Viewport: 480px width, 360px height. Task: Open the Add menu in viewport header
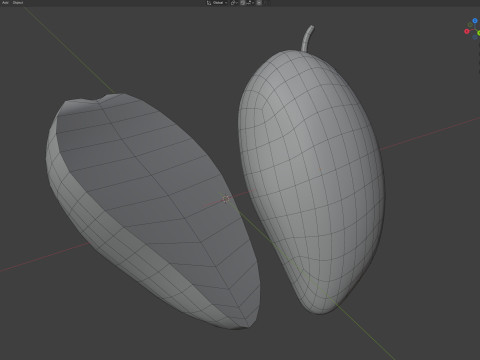click(x=5, y=3)
